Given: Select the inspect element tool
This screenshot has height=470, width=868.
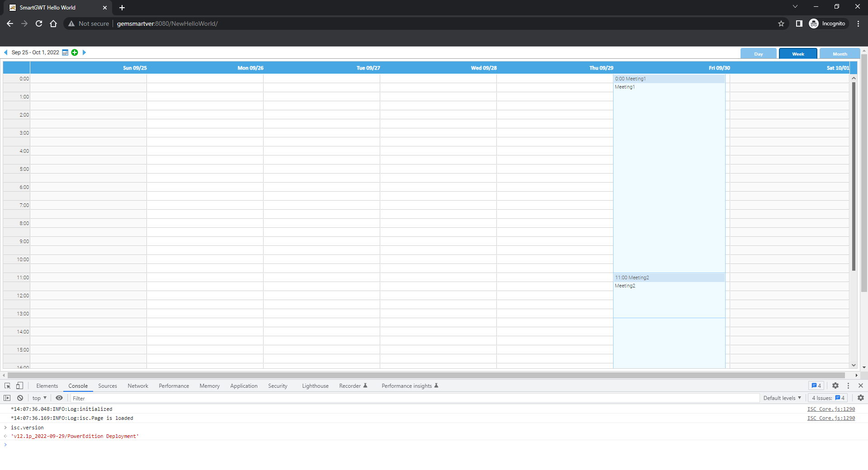Looking at the screenshot, I should [8, 385].
